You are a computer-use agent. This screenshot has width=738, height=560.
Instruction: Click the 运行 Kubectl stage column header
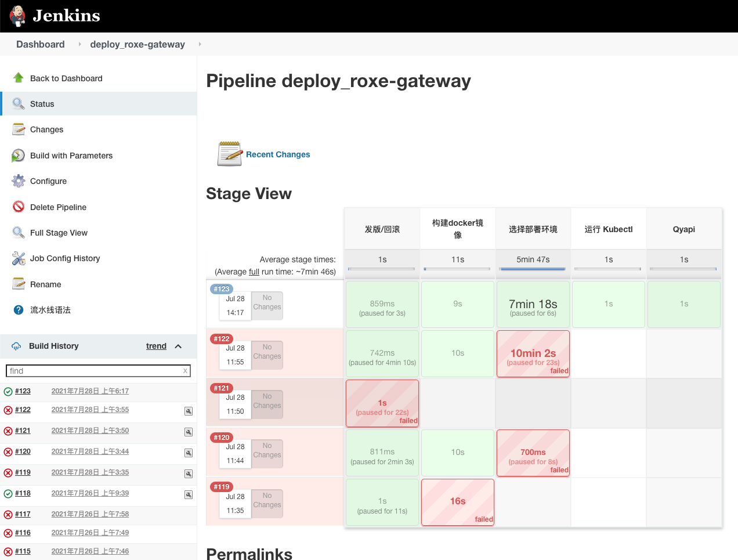pos(609,229)
